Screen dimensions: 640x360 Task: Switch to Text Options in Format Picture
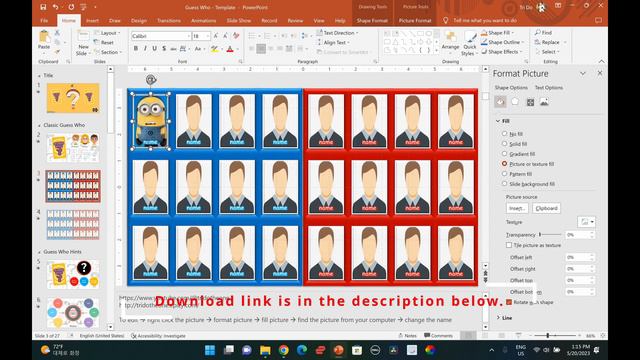(549, 87)
